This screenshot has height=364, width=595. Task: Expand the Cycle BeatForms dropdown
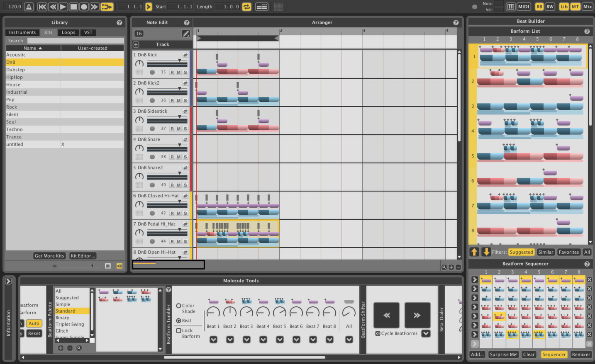coord(426,333)
